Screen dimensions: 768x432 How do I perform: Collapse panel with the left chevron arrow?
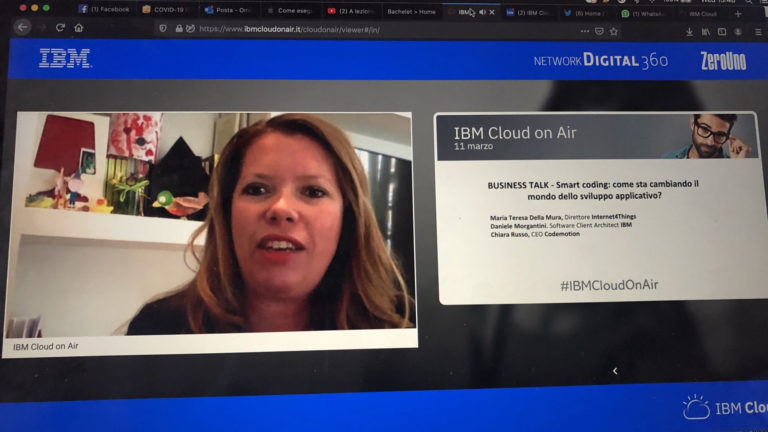click(615, 371)
